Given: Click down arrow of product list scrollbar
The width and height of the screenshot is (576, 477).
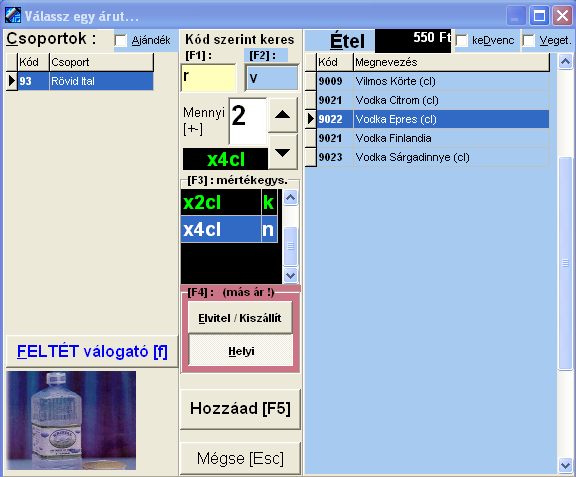Looking at the screenshot, I should tap(565, 465).
